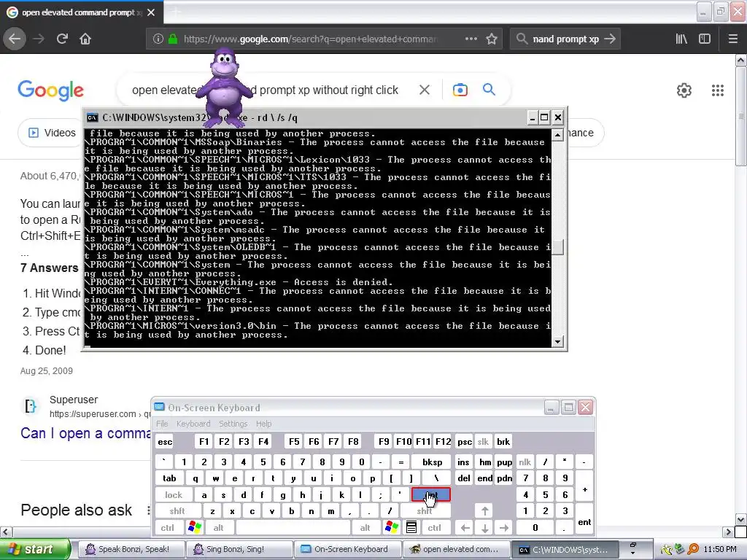
Task: Click the Firefox search bar field
Action: click(565, 39)
